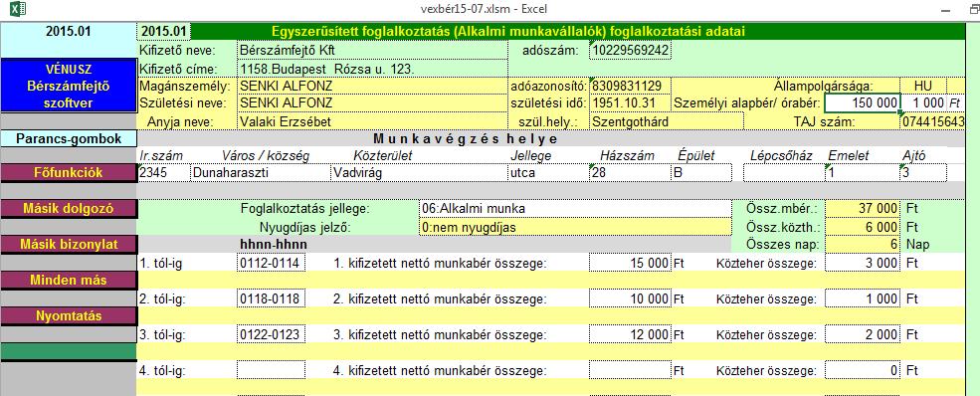Select the third date range 0122-0123
This screenshot has width=980, height=396.
coord(272,334)
